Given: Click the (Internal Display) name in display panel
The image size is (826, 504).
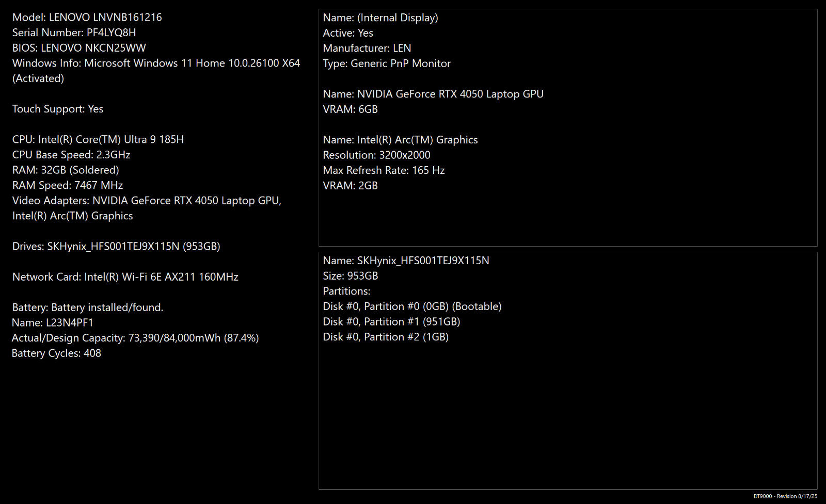Looking at the screenshot, I should pos(380,18).
